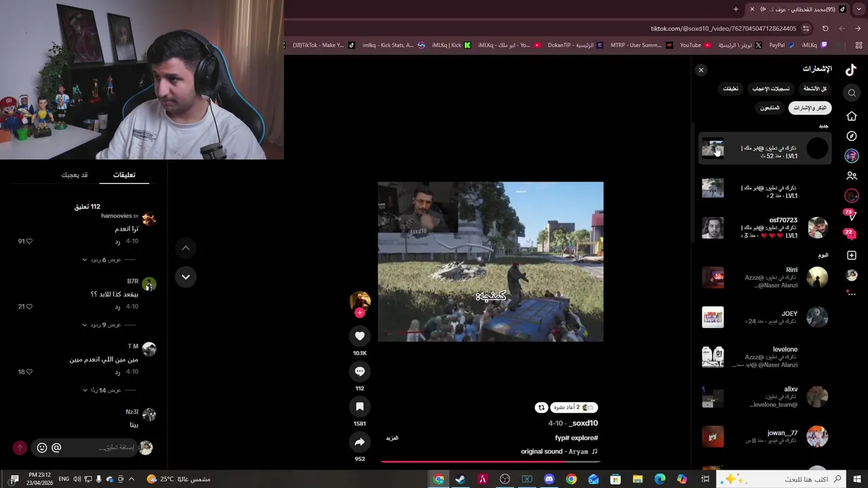The height and width of the screenshot is (488, 868).
Task: Open the Explore compass icon
Action: [852, 136]
